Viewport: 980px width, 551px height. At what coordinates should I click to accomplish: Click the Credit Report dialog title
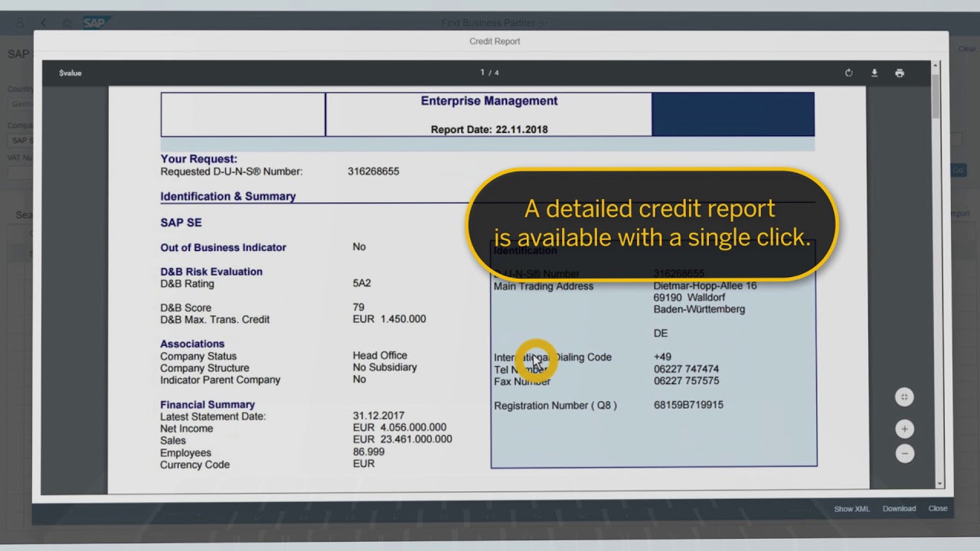495,41
